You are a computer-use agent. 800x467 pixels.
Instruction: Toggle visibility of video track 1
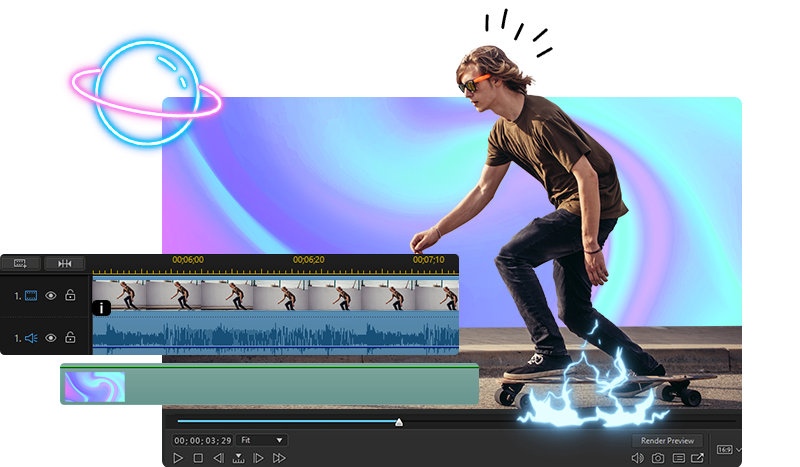coord(50,295)
